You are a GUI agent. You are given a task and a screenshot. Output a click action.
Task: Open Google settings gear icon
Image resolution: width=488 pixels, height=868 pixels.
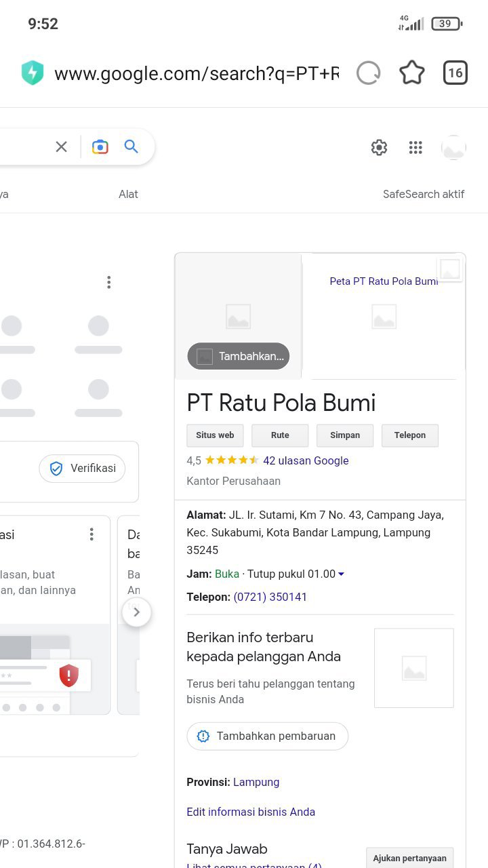(x=379, y=148)
